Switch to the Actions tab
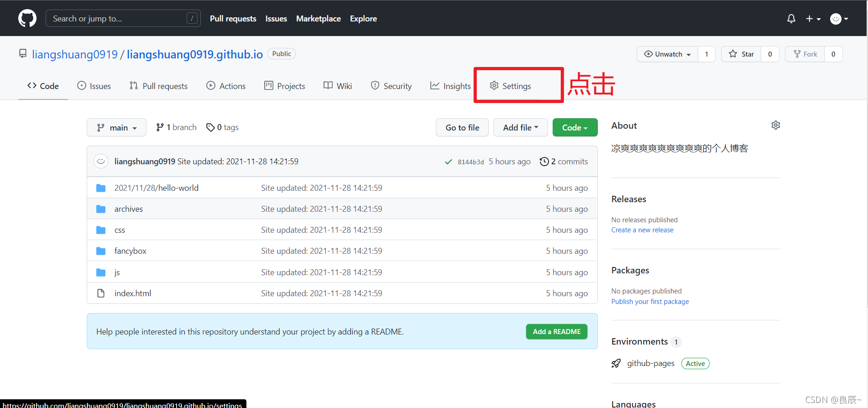The width and height of the screenshot is (868, 408). 226,86
